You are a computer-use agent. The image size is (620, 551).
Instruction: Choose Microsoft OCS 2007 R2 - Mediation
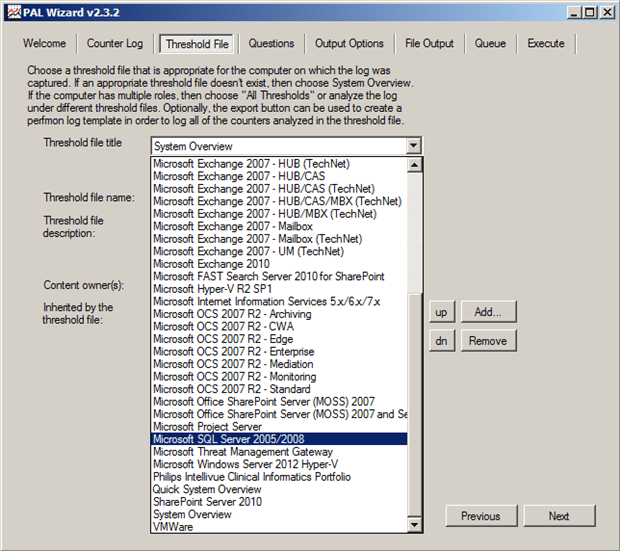[x=279, y=364]
